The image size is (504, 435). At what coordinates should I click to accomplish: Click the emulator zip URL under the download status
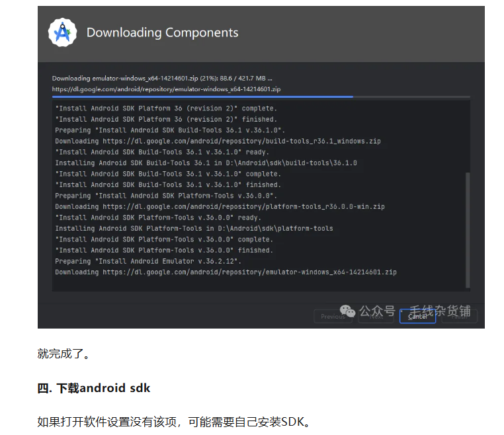click(166, 89)
